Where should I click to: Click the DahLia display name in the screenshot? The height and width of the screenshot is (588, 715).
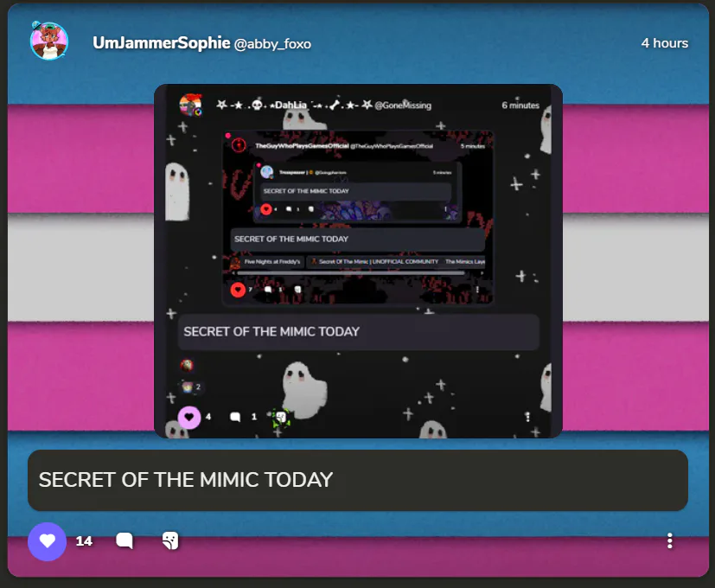click(294, 105)
